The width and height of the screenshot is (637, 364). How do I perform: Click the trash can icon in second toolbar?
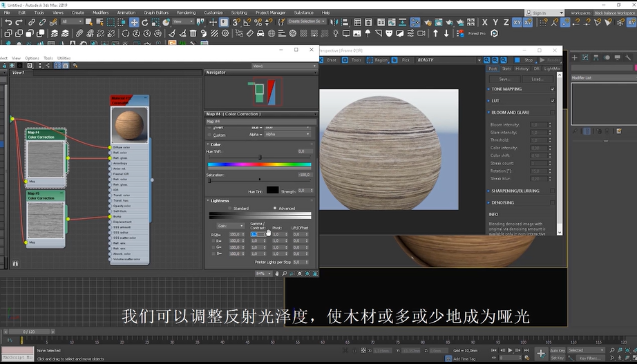[193, 33]
